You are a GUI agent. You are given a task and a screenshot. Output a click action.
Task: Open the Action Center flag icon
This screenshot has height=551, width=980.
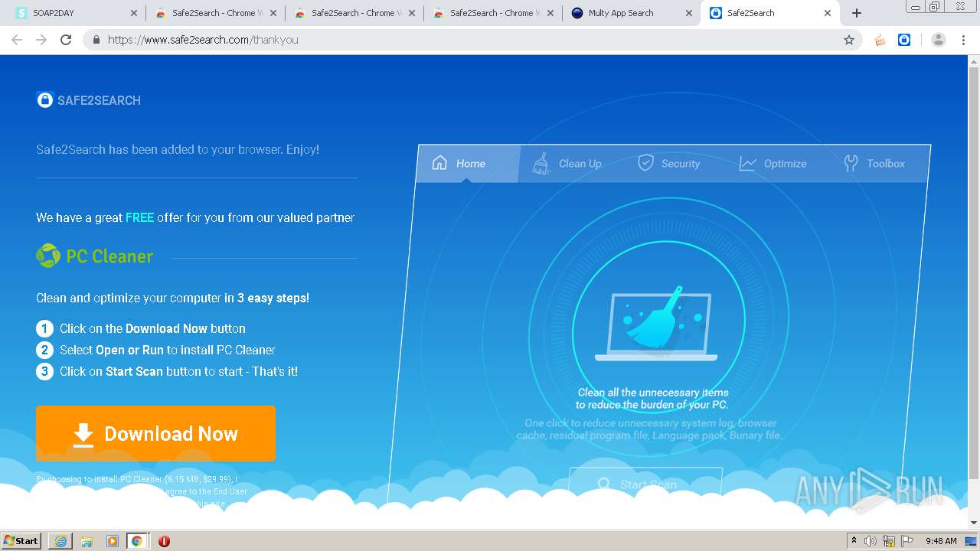point(907,540)
